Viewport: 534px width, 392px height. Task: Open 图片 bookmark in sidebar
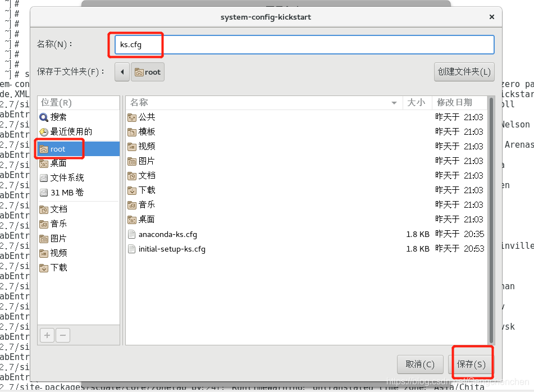click(x=79, y=239)
